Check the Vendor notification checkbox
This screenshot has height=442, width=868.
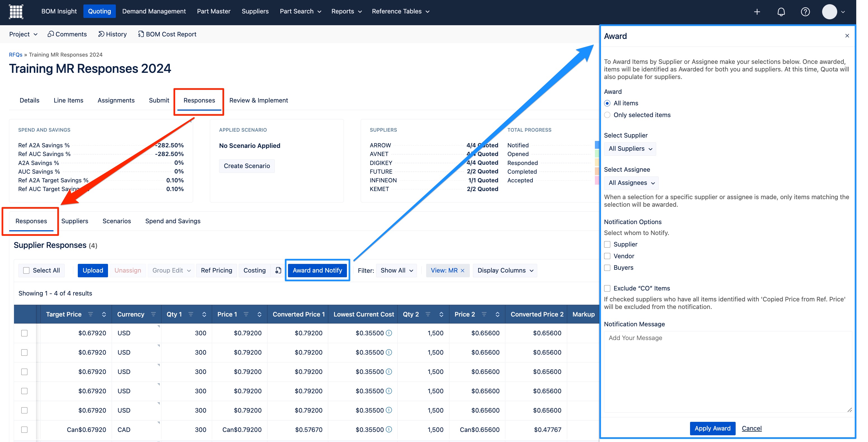(x=607, y=256)
